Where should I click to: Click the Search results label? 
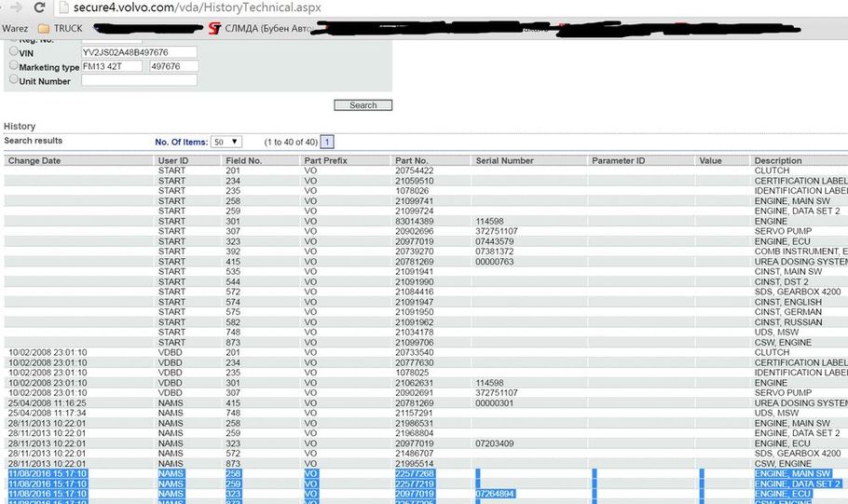tap(33, 141)
